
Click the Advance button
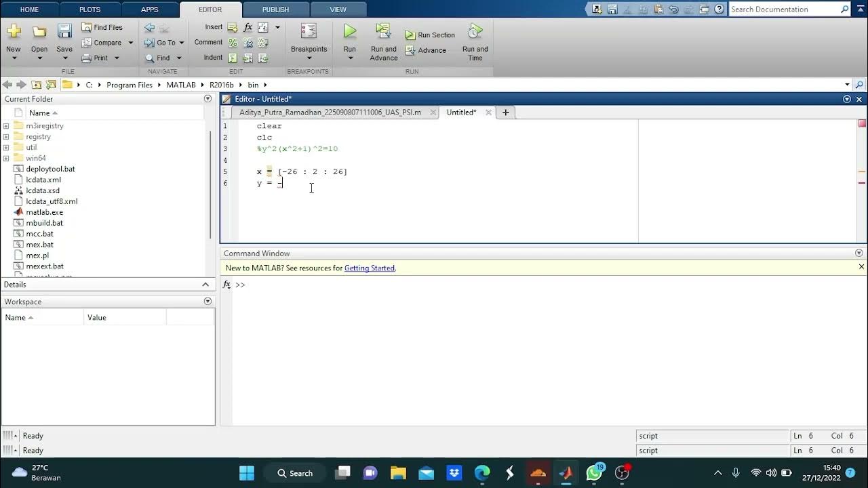tap(426, 50)
